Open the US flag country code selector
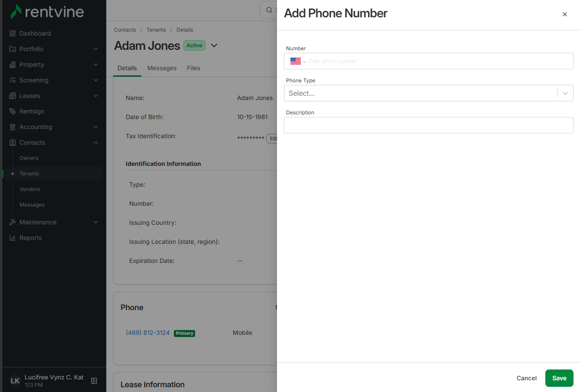The height and width of the screenshot is (392, 580). click(298, 62)
